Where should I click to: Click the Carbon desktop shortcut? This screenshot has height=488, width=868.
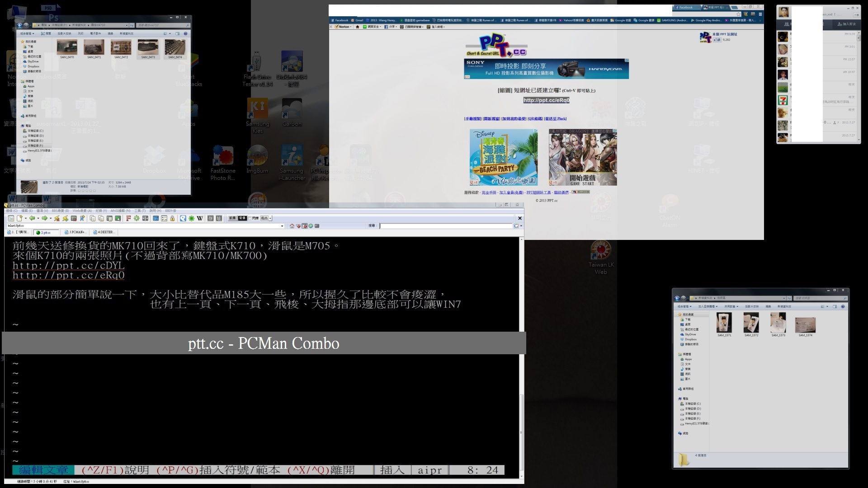tap(292, 113)
